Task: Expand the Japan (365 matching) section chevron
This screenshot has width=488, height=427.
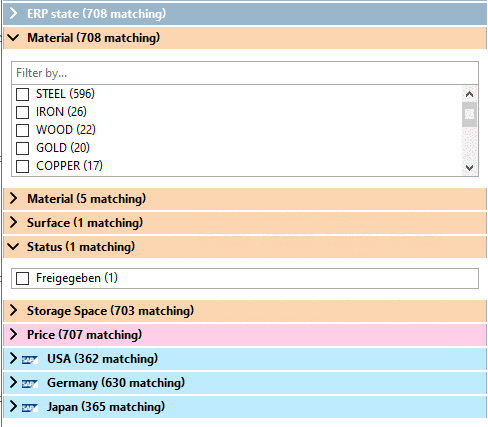Action: point(14,406)
